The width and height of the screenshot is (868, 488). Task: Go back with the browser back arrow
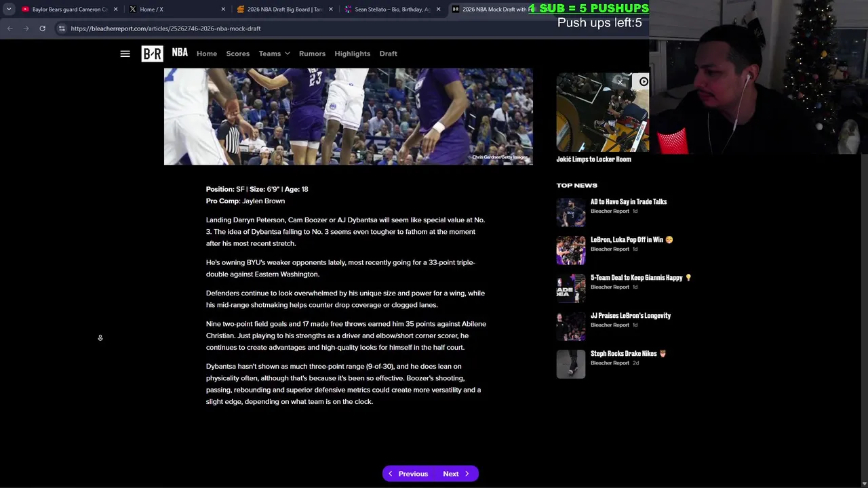coord(9,28)
